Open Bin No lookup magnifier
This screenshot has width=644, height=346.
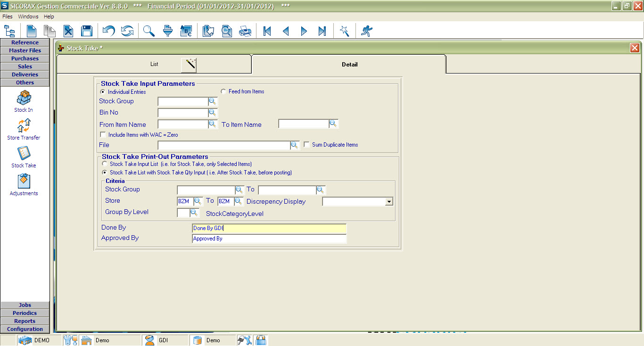click(213, 113)
